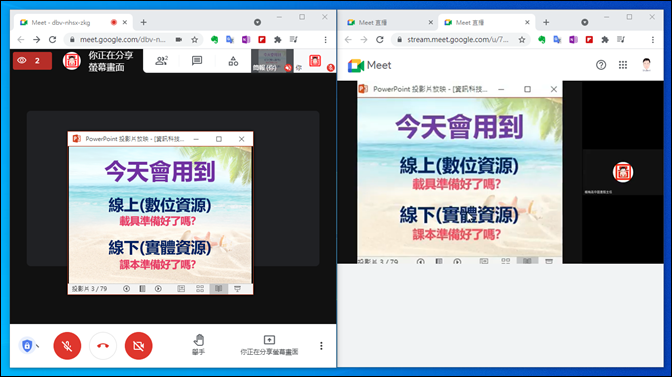
Task: Go to previous slide in left PowerPoint window
Action: (126, 289)
